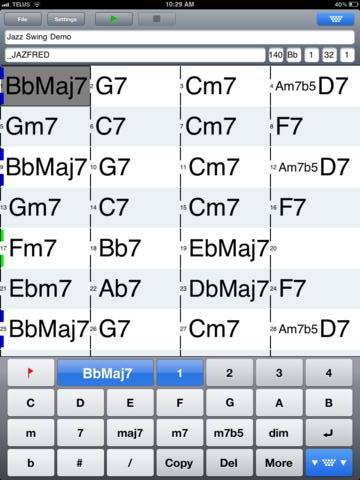Image resolution: width=360 pixels, height=480 pixels.
Task: Tap the return arrow key
Action: 329,433
